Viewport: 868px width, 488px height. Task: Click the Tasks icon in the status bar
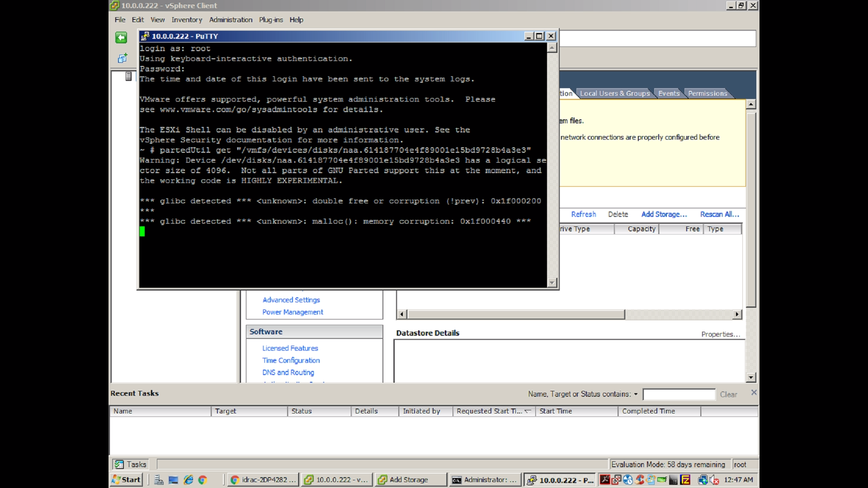(119, 465)
